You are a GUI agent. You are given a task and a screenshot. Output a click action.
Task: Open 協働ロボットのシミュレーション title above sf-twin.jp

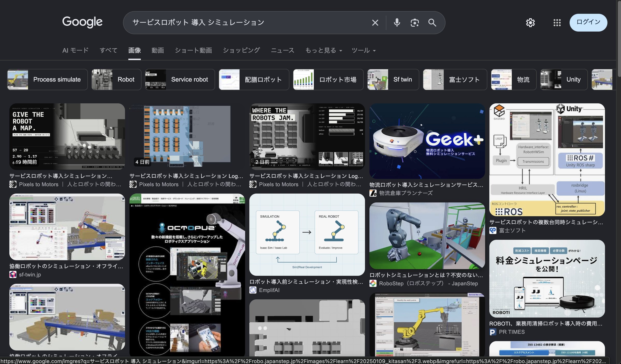point(66,266)
